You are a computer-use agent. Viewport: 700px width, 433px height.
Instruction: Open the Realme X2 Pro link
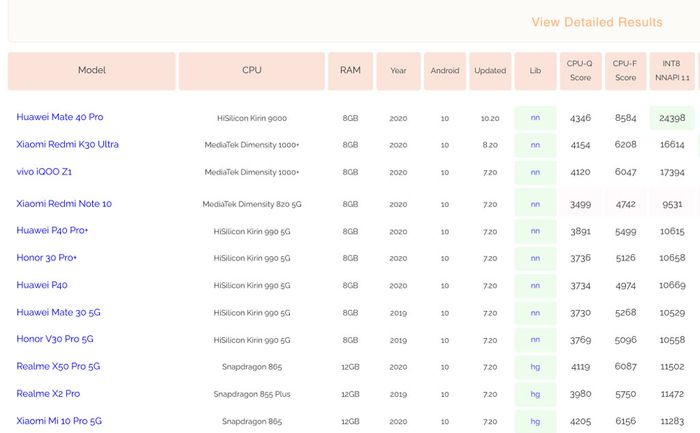[48, 393]
